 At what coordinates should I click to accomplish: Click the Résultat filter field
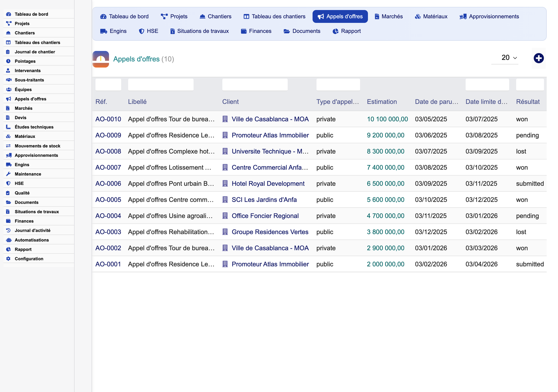click(x=530, y=85)
